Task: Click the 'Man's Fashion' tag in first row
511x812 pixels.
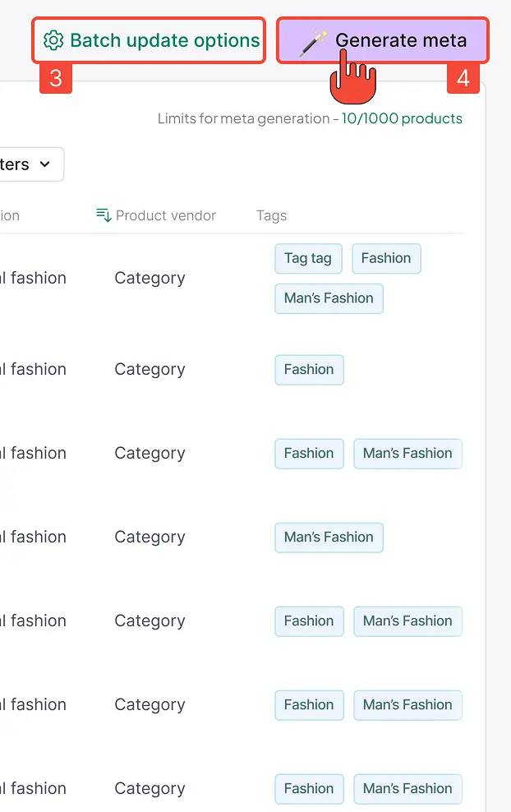Action: (329, 298)
